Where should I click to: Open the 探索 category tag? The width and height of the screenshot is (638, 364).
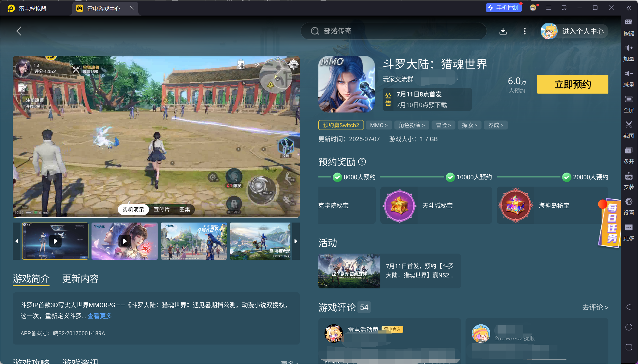coord(469,125)
